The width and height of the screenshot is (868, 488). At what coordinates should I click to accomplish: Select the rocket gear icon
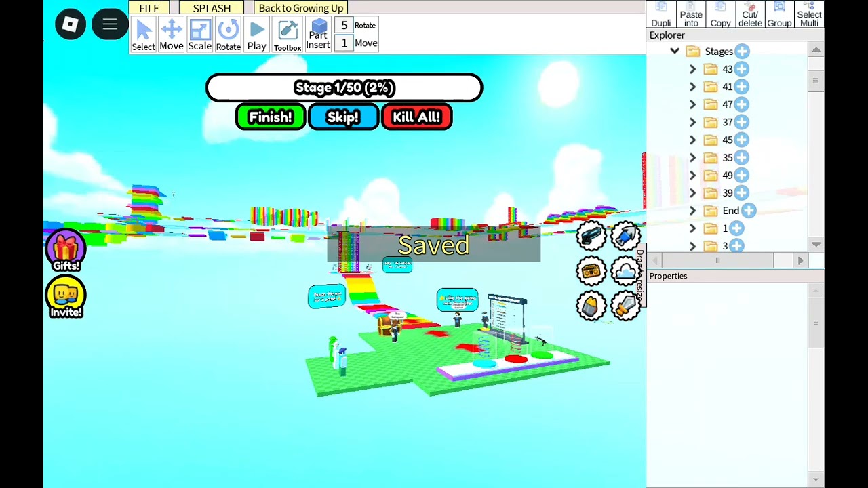[x=626, y=236]
